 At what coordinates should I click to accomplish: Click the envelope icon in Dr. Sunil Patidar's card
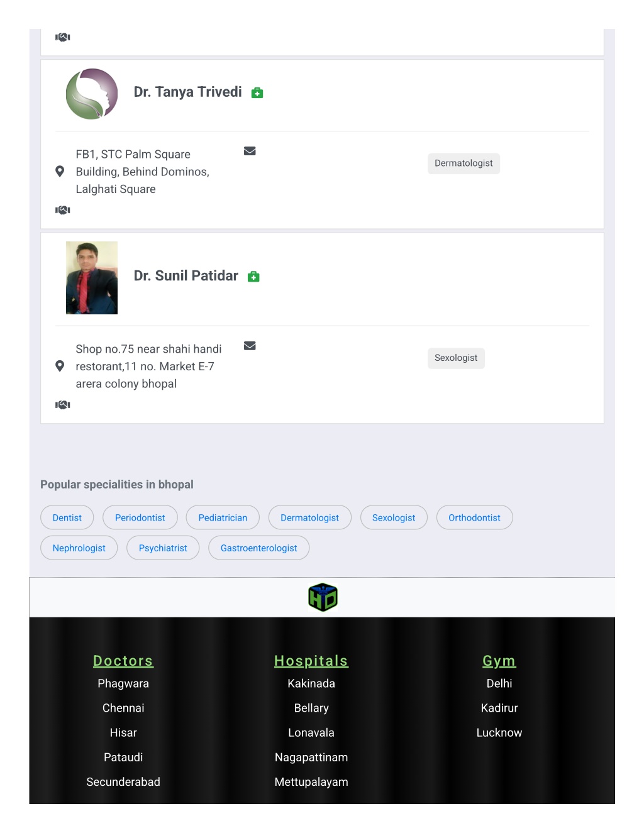[250, 346]
